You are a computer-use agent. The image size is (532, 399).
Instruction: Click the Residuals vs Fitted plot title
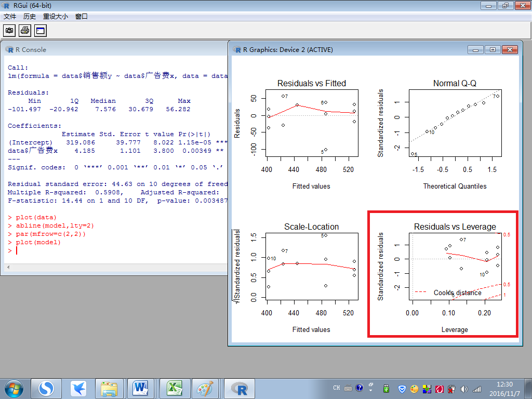312,84
